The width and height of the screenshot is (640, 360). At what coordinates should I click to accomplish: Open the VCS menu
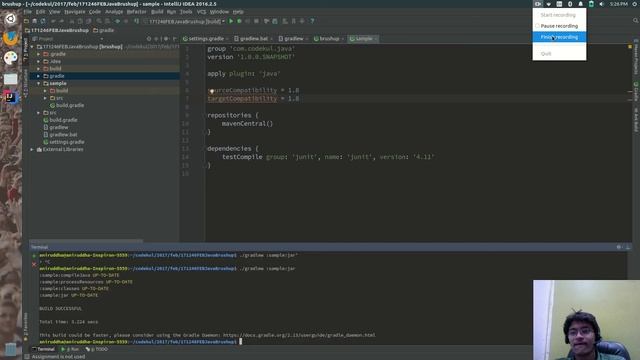click(201, 12)
